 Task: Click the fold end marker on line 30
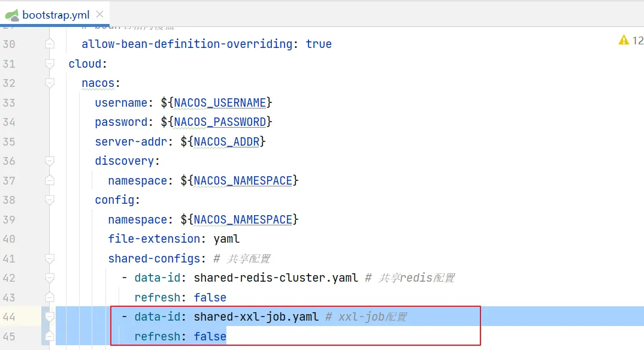pos(50,44)
